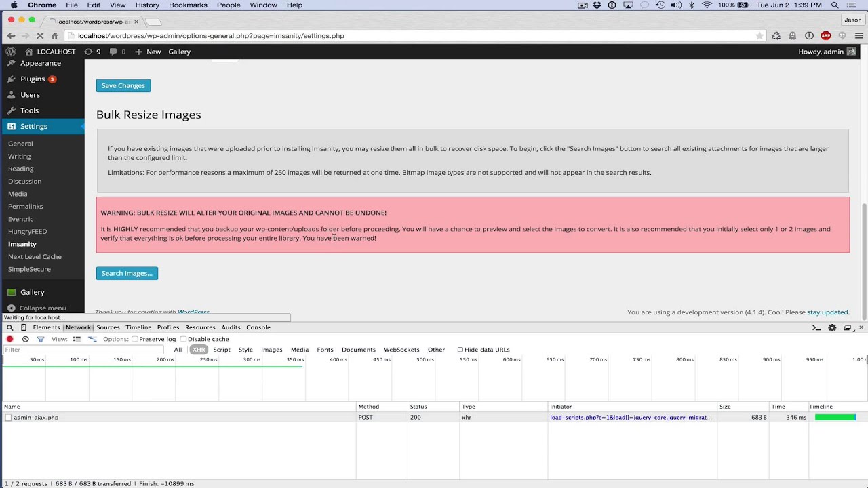This screenshot has width=868, height=488.
Task: Clear the network log
Action: pyautogui.click(x=25, y=339)
